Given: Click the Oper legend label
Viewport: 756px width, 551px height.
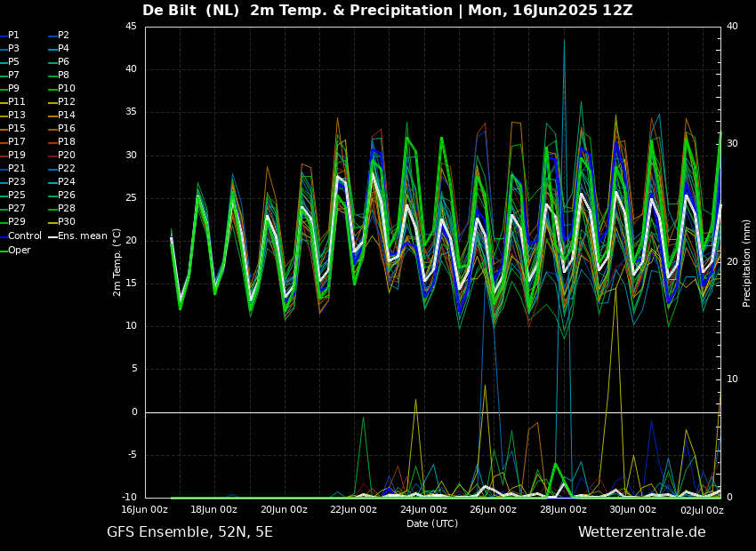Looking at the screenshot, I should [19, 250].
